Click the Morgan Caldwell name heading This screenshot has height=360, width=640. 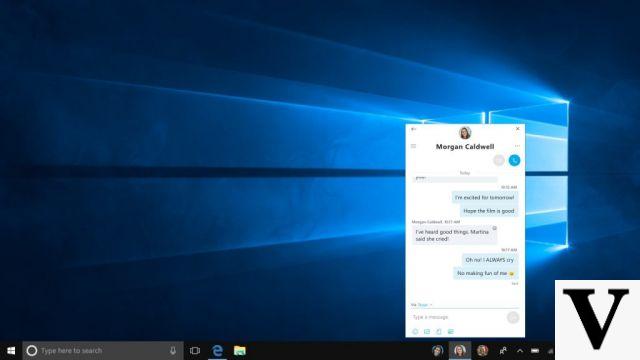point(465,147)
